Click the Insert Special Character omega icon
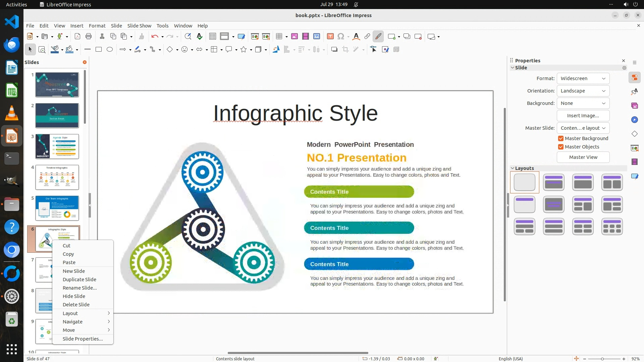 341,37
